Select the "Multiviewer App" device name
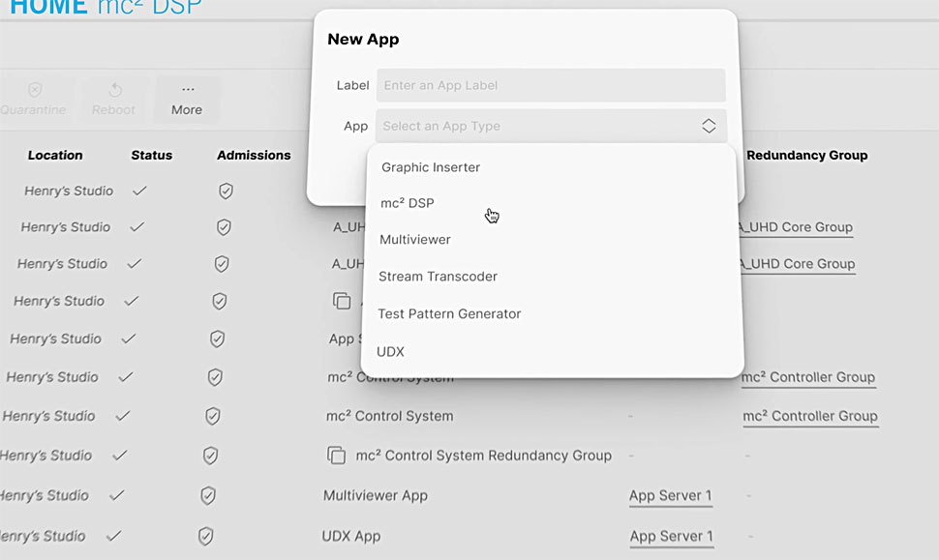The width and height of the screenshot is (939, 560). coord(376,496)
